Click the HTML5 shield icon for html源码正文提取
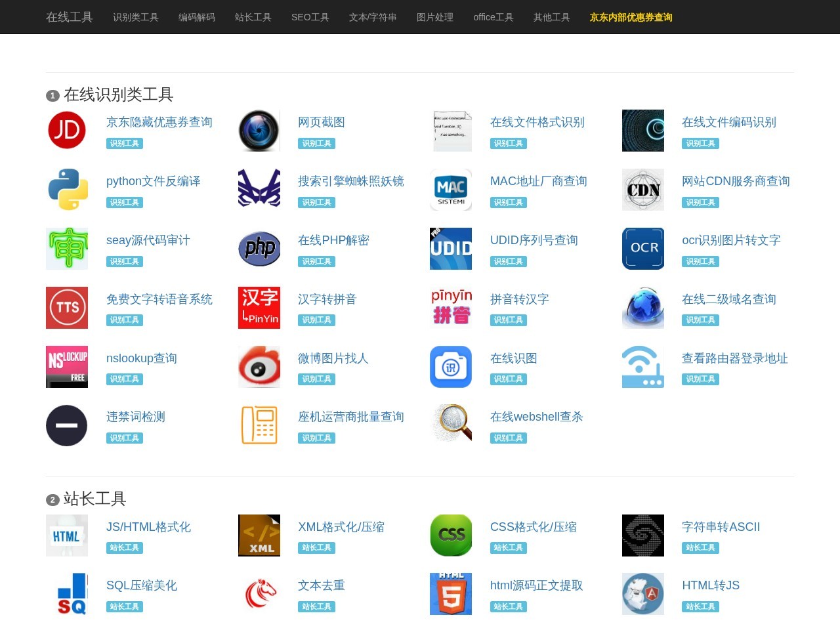 coord(450,594)
